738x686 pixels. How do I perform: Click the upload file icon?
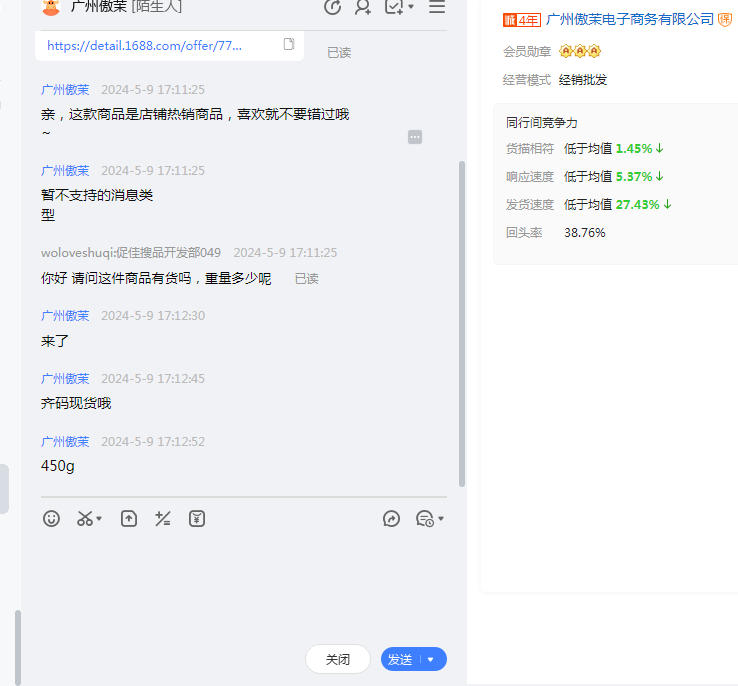[x=128, y=518]
